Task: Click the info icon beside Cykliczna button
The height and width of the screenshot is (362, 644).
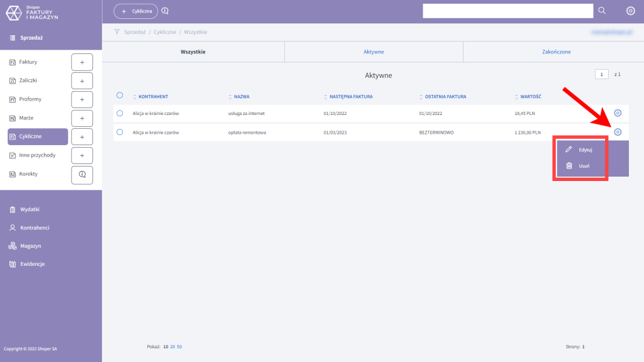Action: pos(165,11)
